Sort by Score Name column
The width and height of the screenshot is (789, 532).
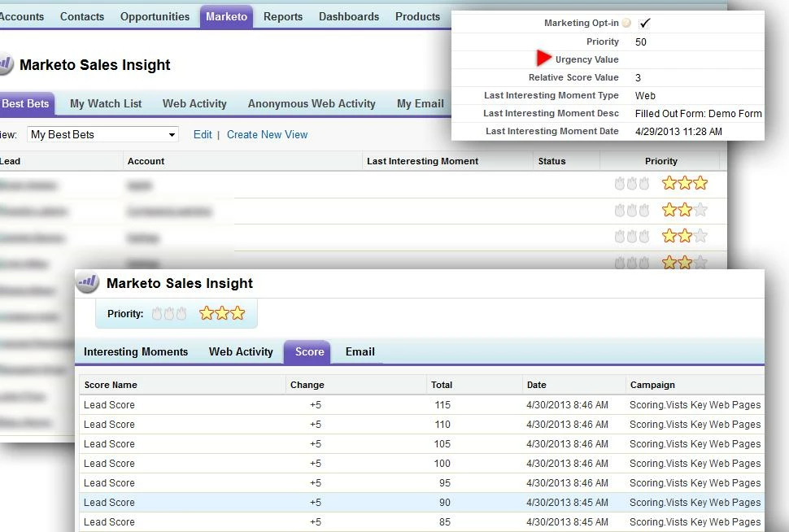(x=111, y=385)
